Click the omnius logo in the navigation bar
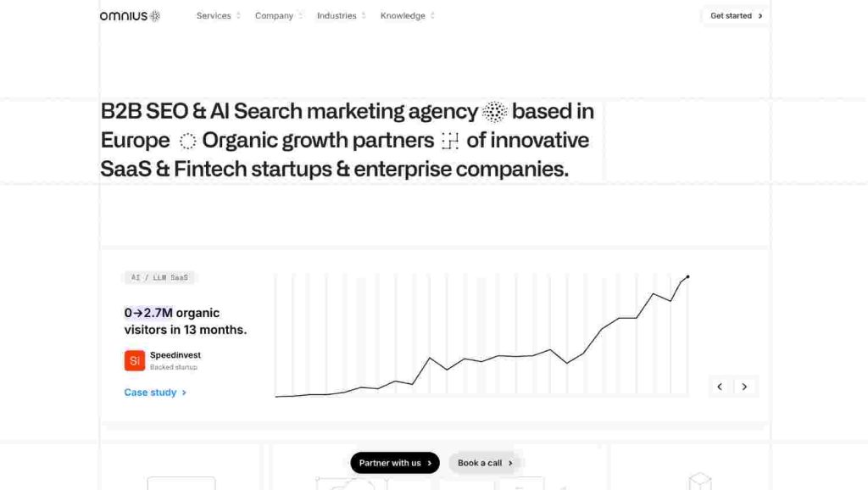Screen dimensions: 868x490 click(x=123, y=14)
